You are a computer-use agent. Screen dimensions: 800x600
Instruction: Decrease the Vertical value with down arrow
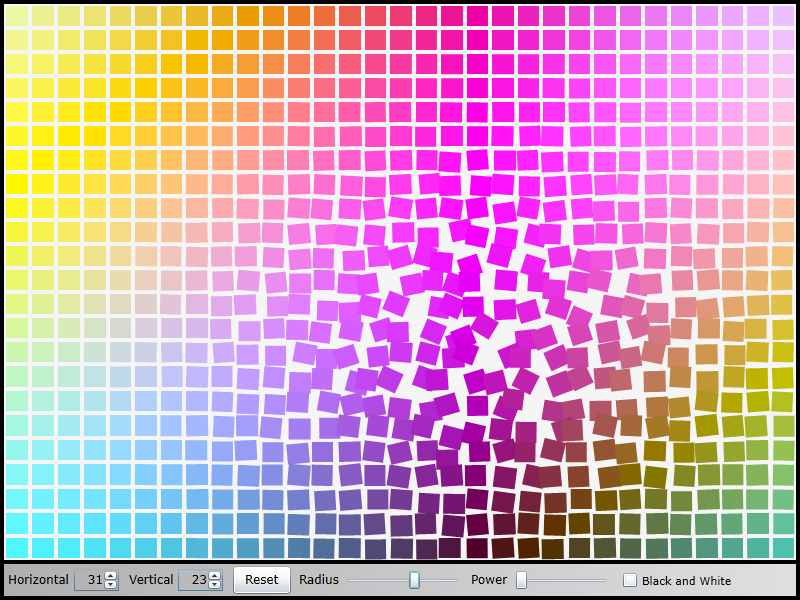[215, 585]
